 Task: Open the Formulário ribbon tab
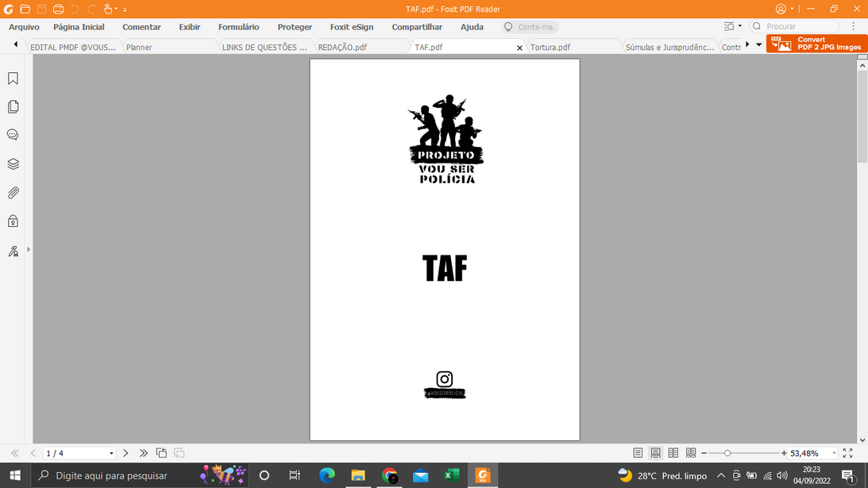(238, 26)
